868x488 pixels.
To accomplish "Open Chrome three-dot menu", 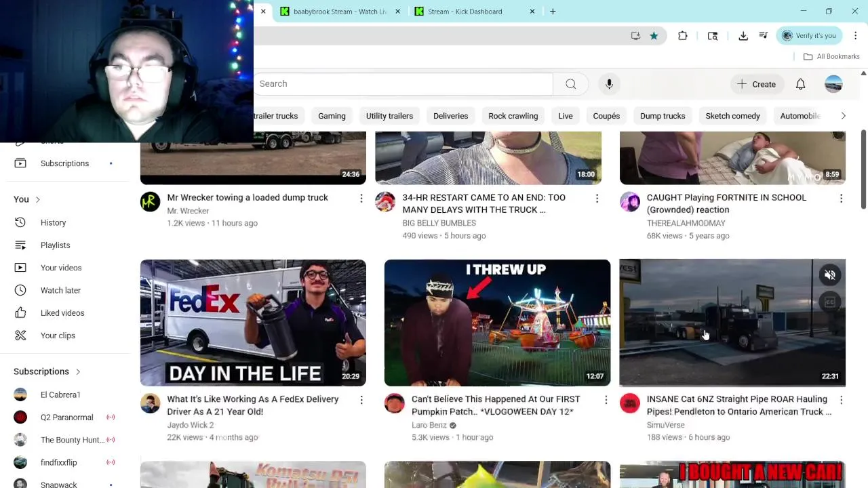I will coord(856,36).
